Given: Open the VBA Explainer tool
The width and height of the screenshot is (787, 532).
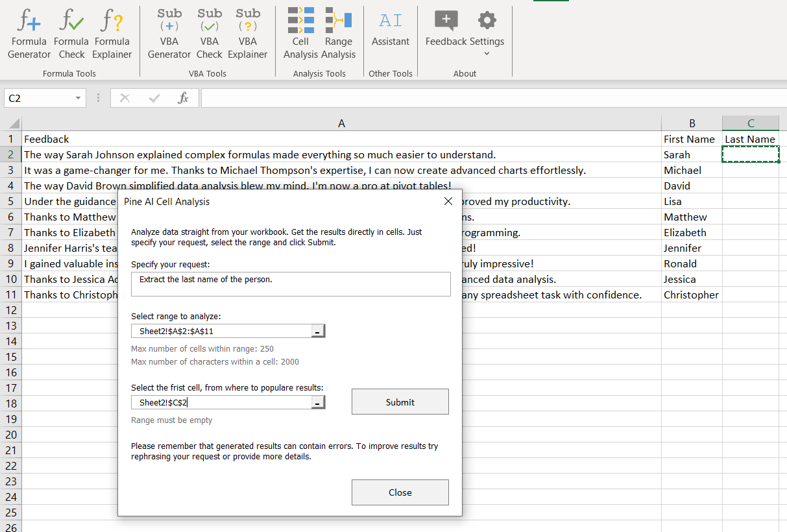Looking at the screenshot, I should pos(248,32).
